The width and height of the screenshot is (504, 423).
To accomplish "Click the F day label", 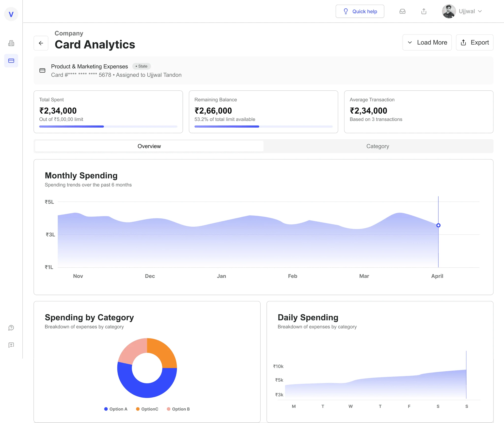I will pyautogui.click(x=409, y=406).
